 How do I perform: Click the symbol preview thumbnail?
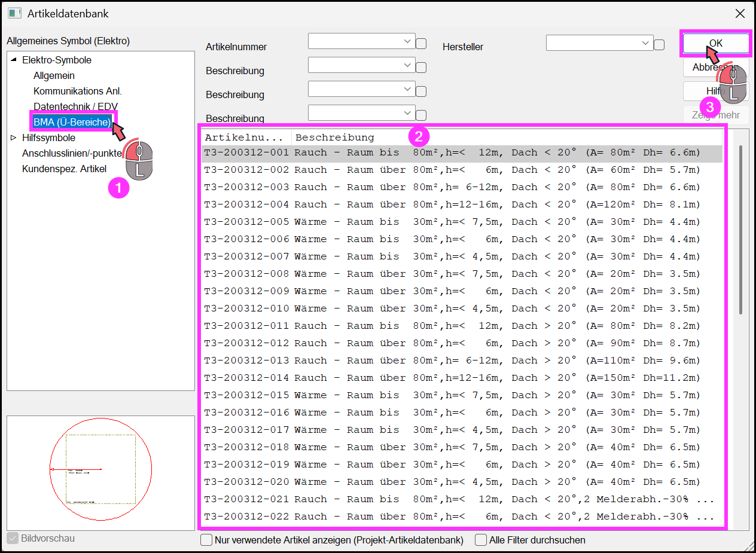coord(100,469)
